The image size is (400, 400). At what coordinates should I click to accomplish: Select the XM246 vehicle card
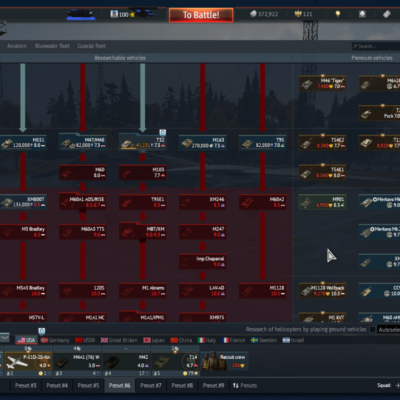tap(203, 202)
